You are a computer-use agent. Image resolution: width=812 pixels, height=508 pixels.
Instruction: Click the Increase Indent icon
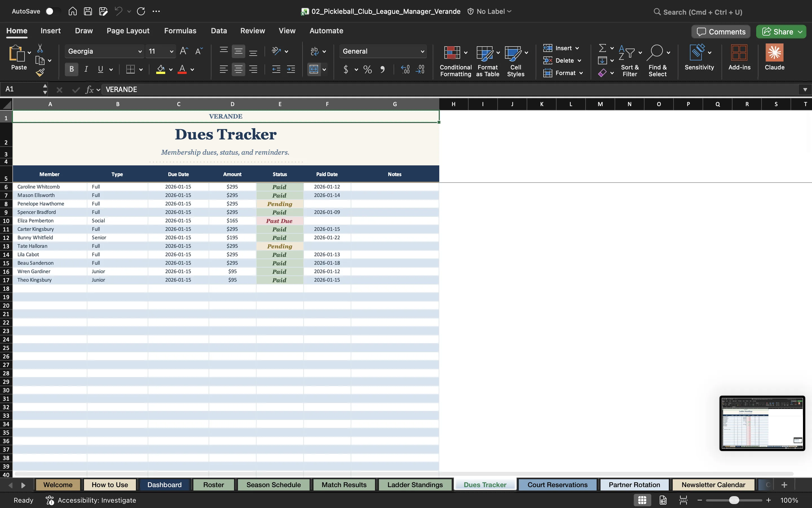pyautogui.click(x=291, y=69)
